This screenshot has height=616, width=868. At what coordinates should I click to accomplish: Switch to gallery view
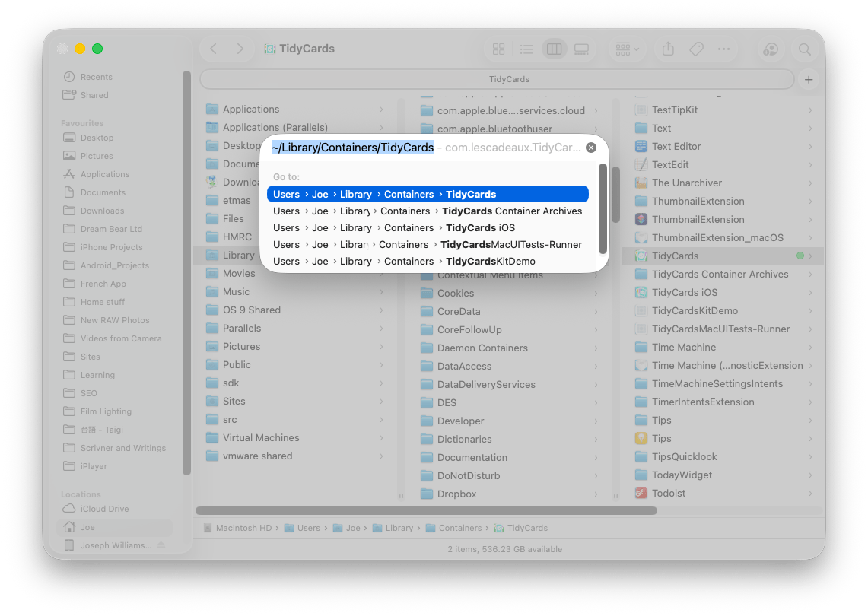(581, 49)
